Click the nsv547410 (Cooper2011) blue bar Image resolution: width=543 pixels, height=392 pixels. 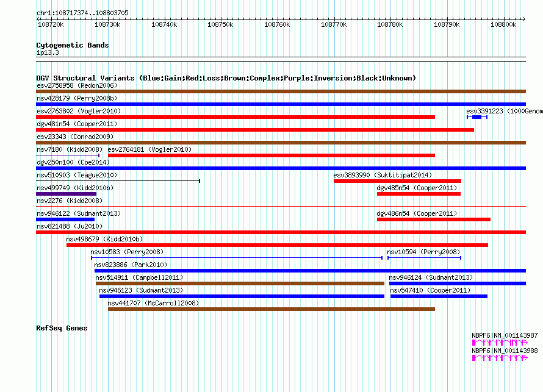point(439,296)
